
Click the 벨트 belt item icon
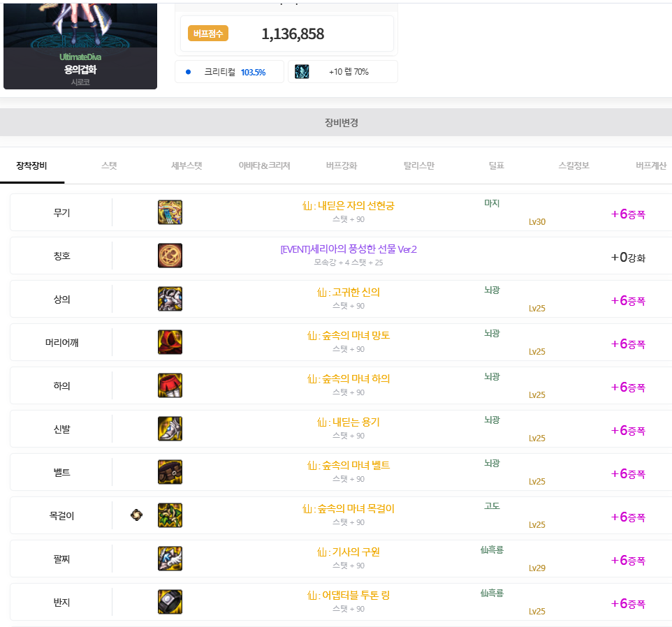tap(170, 472)
